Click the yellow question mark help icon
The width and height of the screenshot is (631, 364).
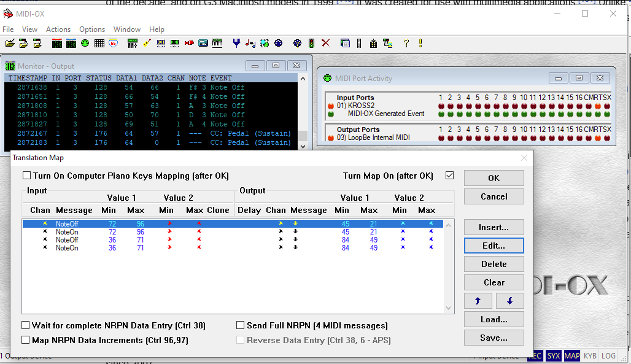pyautogui.click(x=406, y=43)
